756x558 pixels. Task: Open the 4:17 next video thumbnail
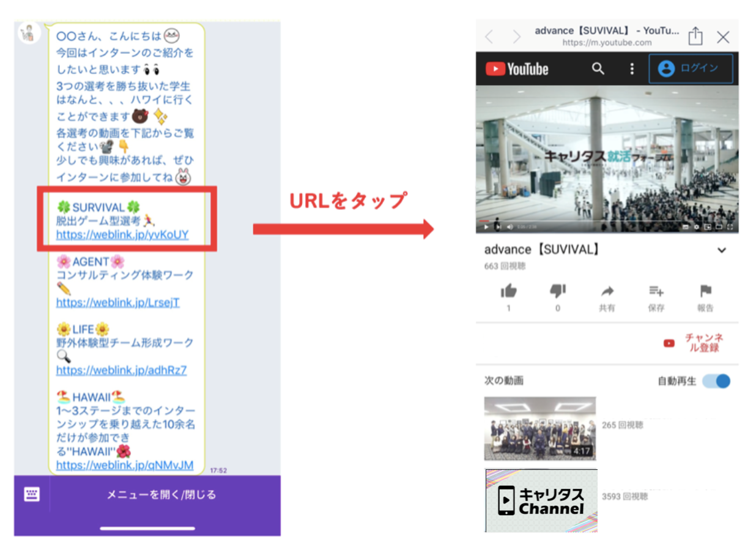pyautogui.click(x=539, y=428)
